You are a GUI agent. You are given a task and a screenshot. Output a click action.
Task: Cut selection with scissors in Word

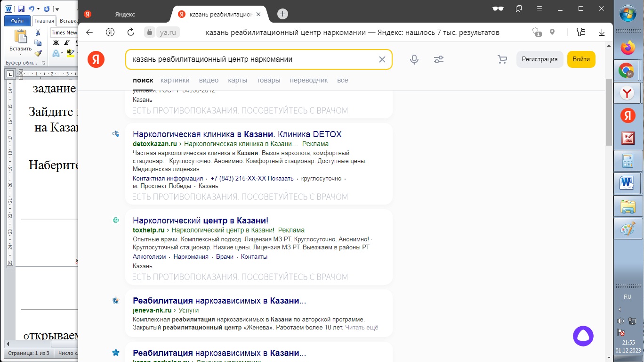38,33
